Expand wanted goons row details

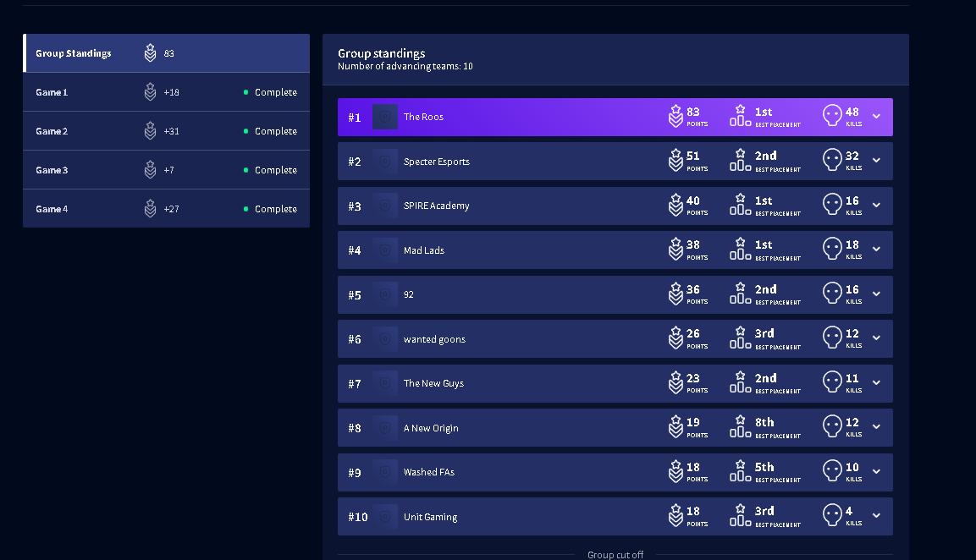coord(876,338)
